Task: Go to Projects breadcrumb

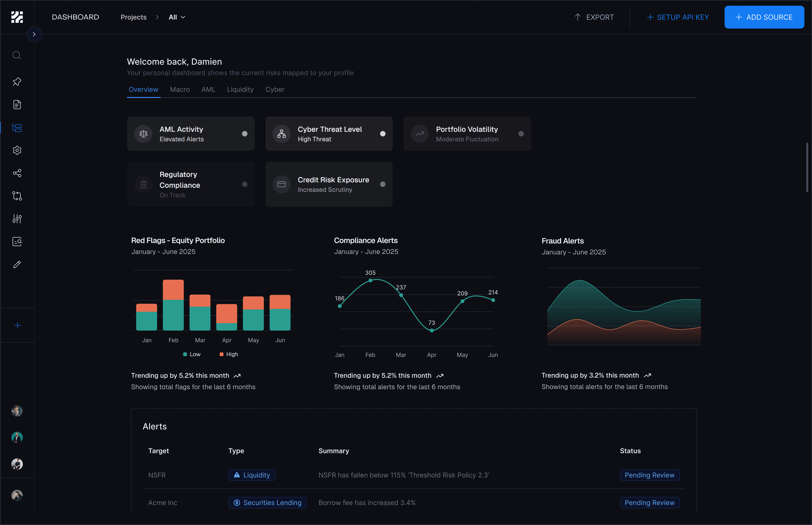Action: 134,17
